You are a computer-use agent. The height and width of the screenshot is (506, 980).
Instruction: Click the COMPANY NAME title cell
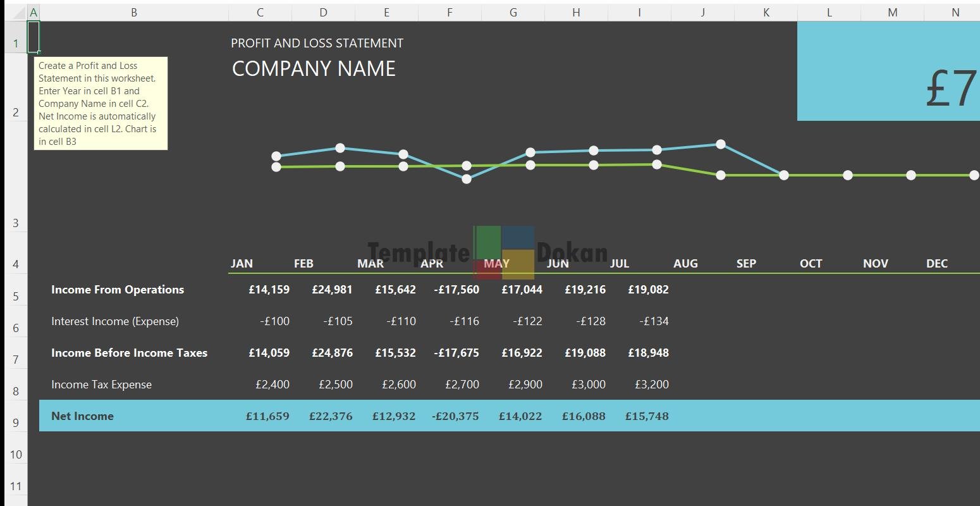click(x=314, y=69)
